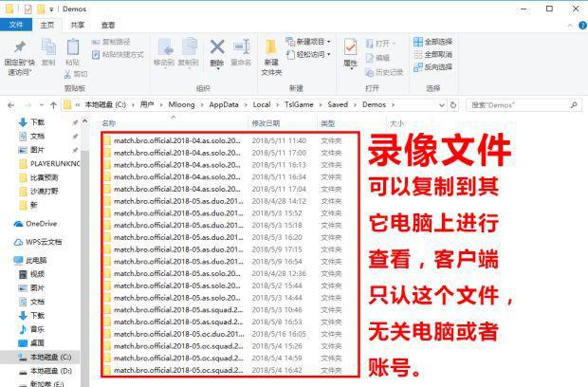The width and height of the screenshot is (588, 387).
Task: Click AppData in the address path
Action: click(224, 104)
